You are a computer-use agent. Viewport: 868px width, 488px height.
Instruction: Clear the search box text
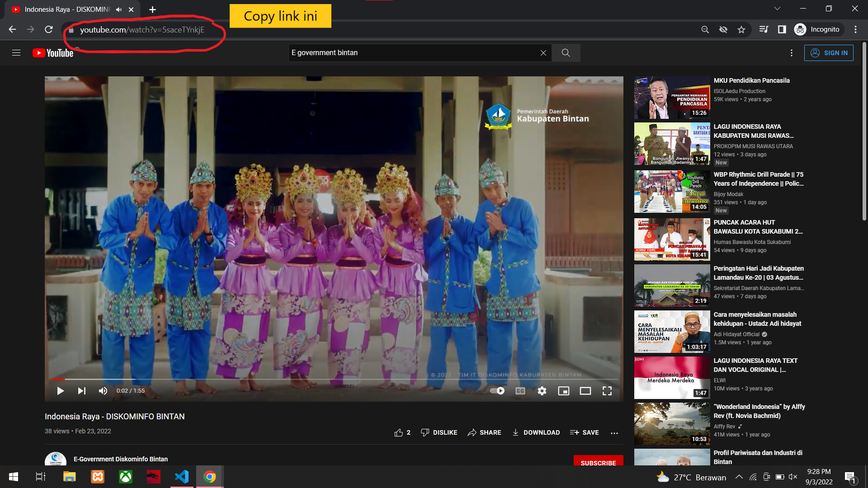click(543, 53)
